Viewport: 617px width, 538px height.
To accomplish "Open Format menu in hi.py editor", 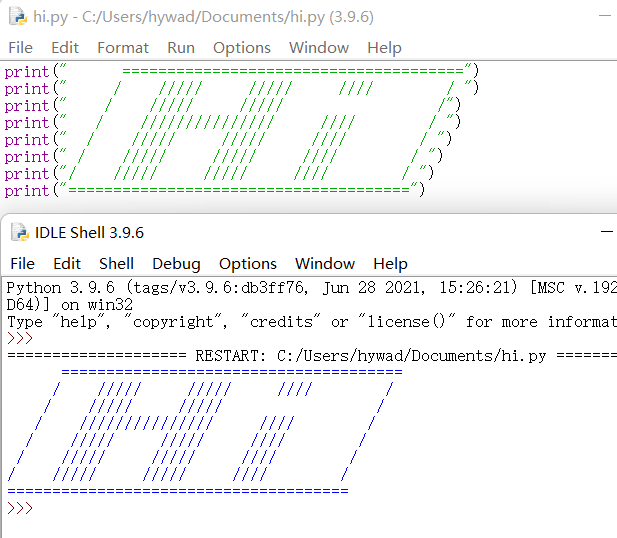I will 123,48.
